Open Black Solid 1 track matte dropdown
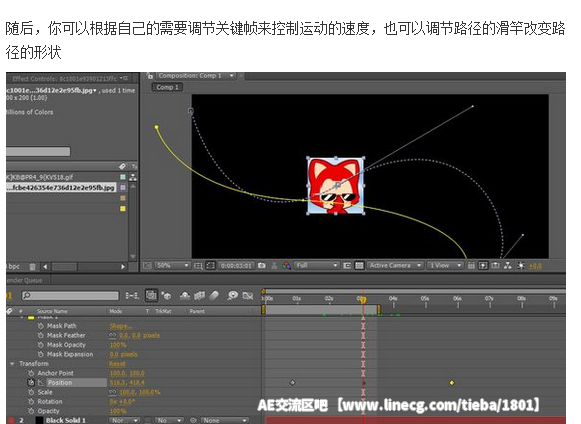Viewport: 581px width, 424px height. pos(169,420)
